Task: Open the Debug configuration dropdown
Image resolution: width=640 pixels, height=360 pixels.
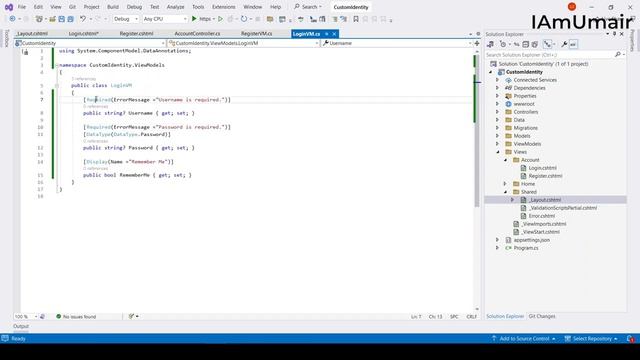Action: (x=126, y=19)
